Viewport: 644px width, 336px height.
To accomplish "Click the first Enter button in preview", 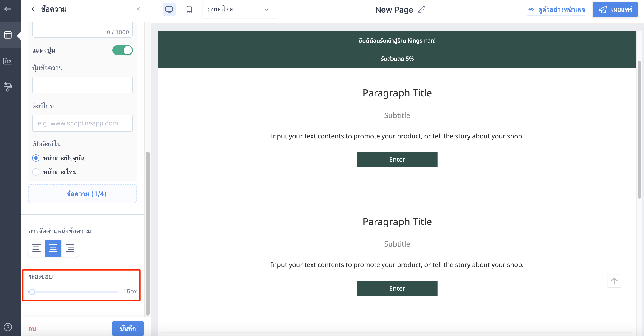I will [397, 159].
